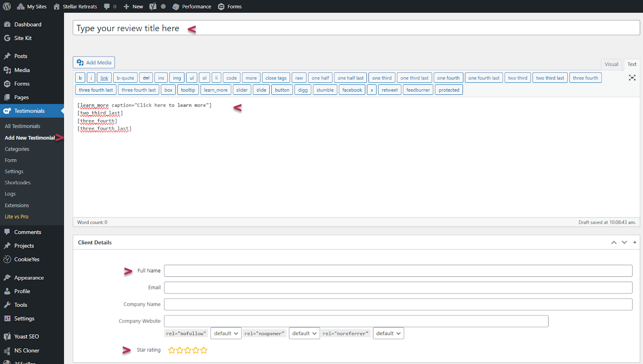This screenshot has width=643, height=364.
Task: Open Pages in sidebar
Action: [x=32, y=97]
